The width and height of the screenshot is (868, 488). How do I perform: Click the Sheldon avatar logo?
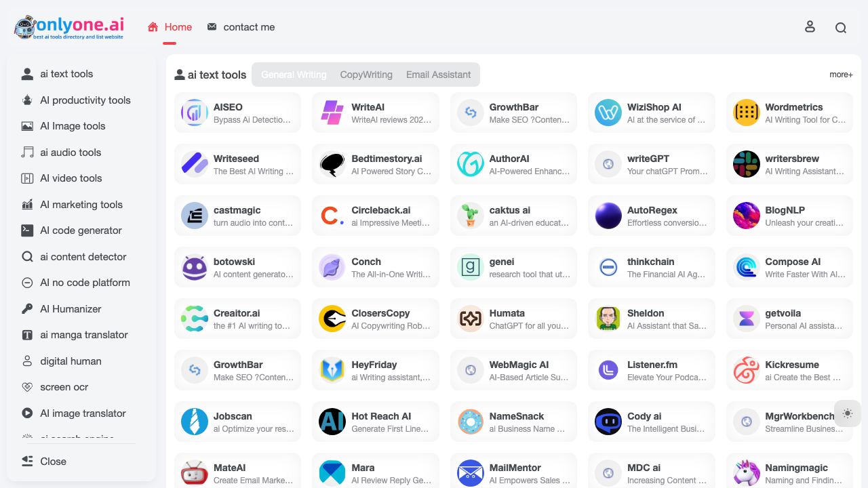[x=608, y=319]
